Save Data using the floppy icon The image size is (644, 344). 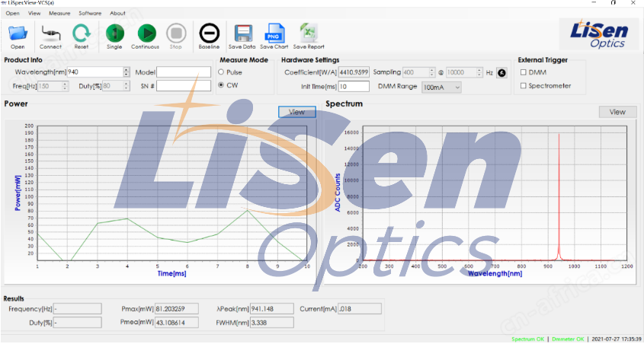point(242,33)
